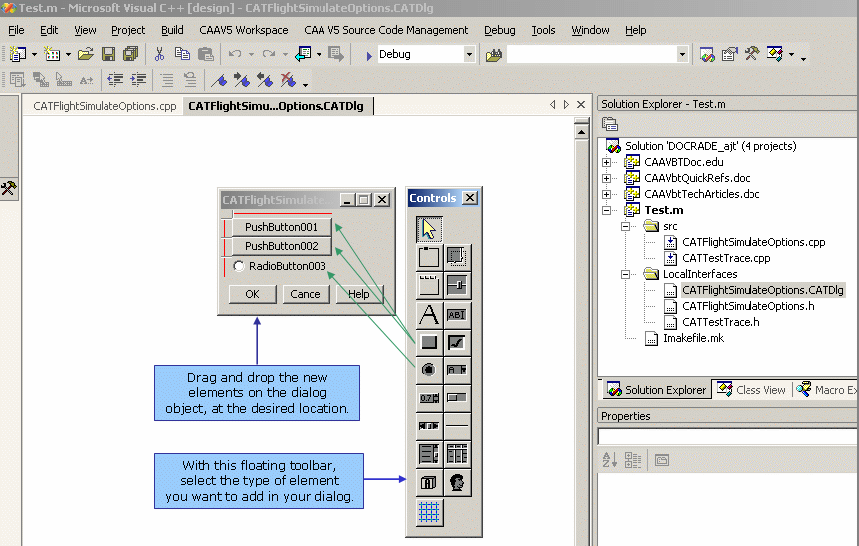Click PushButton001 in the dialog

281,227
